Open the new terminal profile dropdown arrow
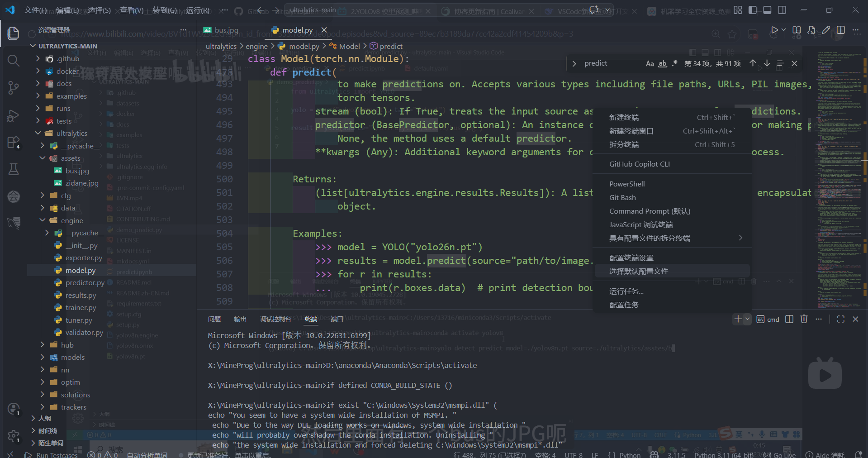The width and height of the screenshot is (868, 458). pos(748,319)
